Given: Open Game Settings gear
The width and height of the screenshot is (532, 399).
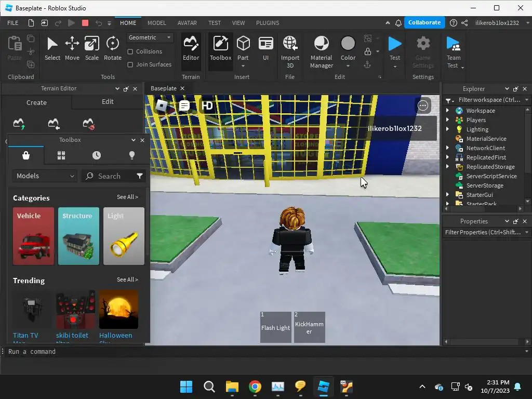Looking at the screenshot, I should (423, 52).
